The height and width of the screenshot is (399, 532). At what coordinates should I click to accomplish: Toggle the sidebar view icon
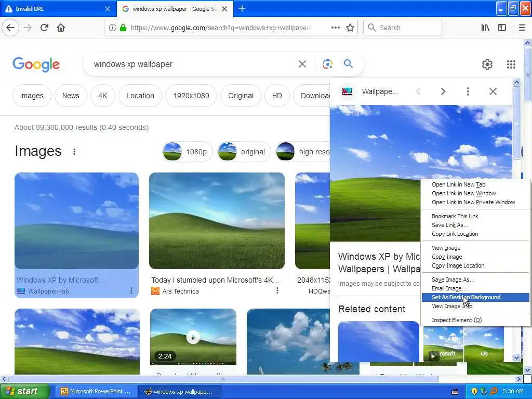(x=502, y=28)
